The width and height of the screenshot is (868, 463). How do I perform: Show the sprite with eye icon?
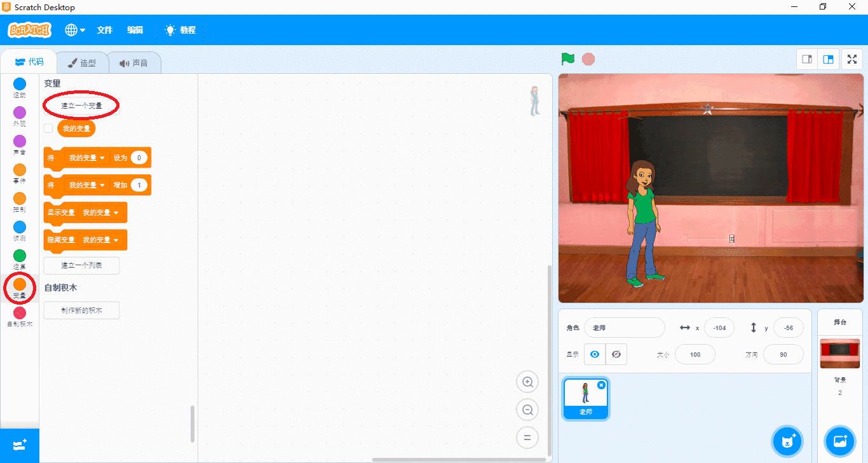[595, 354]
